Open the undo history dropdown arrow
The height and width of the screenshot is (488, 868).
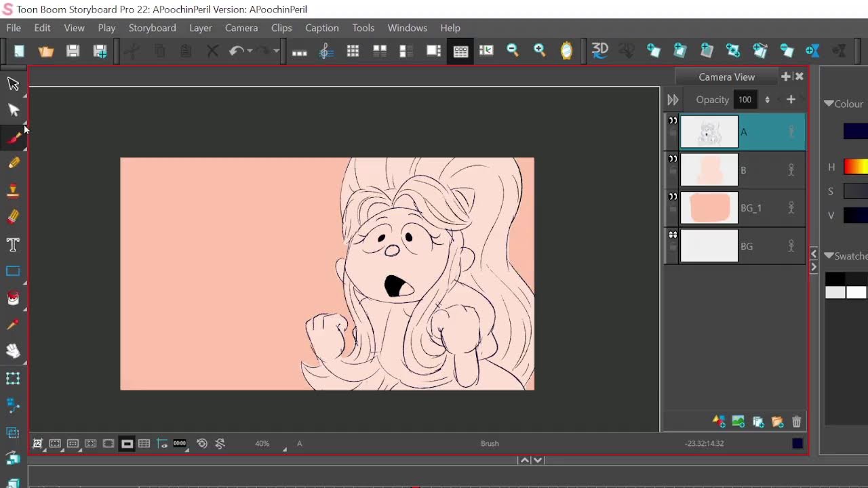coord(250,51)
